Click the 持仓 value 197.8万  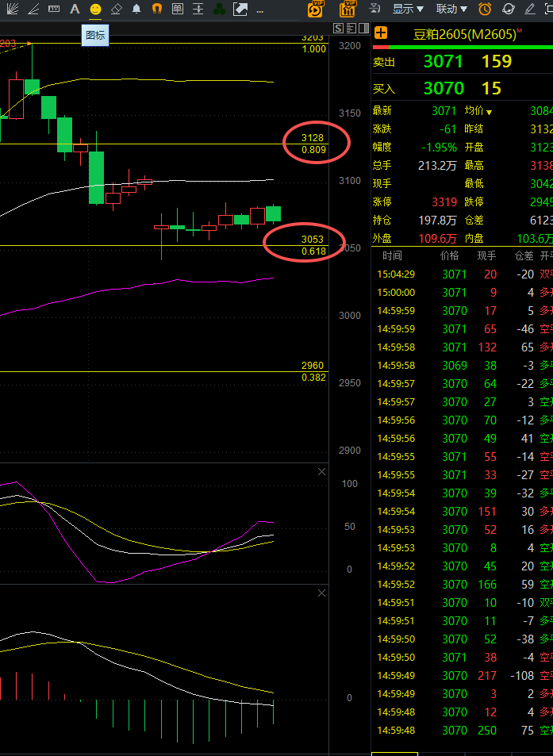click(437, 221)
